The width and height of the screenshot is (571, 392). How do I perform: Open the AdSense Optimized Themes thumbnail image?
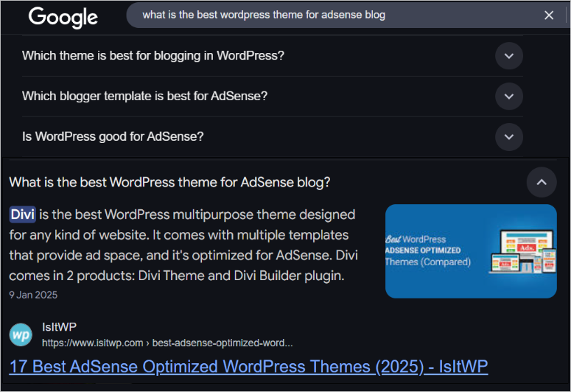[x=471, y=251]
